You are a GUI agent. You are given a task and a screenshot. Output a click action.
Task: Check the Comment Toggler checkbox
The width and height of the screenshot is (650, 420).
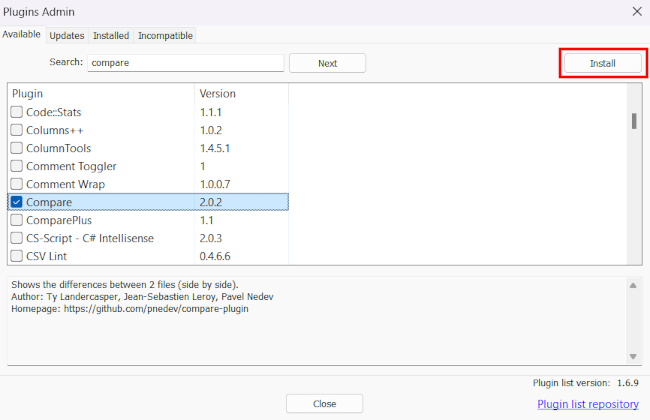(17, 166)
